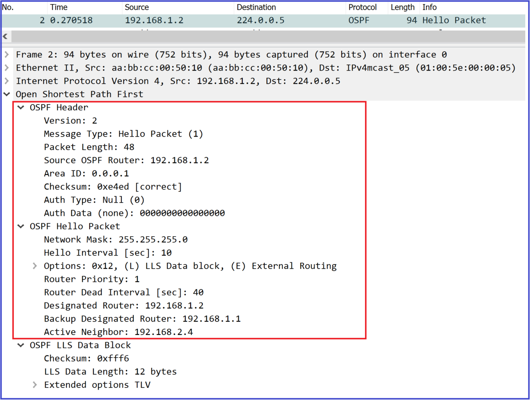Select packet number 2 in the list

pyautogui.click(x=161, y=20)
